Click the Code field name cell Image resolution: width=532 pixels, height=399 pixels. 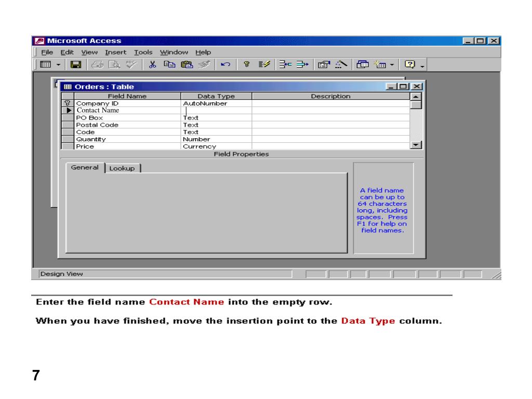127,132
